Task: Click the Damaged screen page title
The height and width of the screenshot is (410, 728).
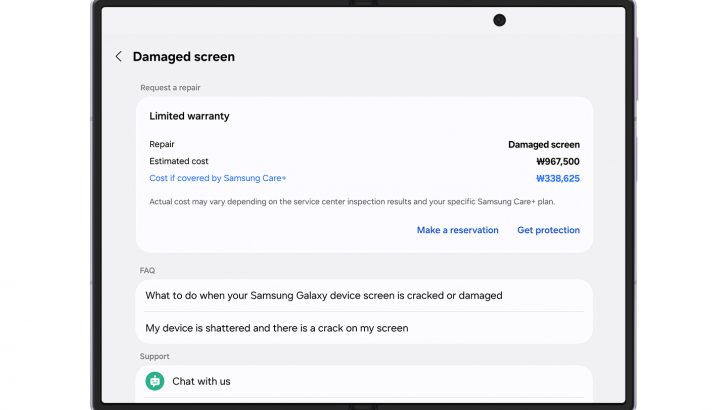Action: coord(184,57)
